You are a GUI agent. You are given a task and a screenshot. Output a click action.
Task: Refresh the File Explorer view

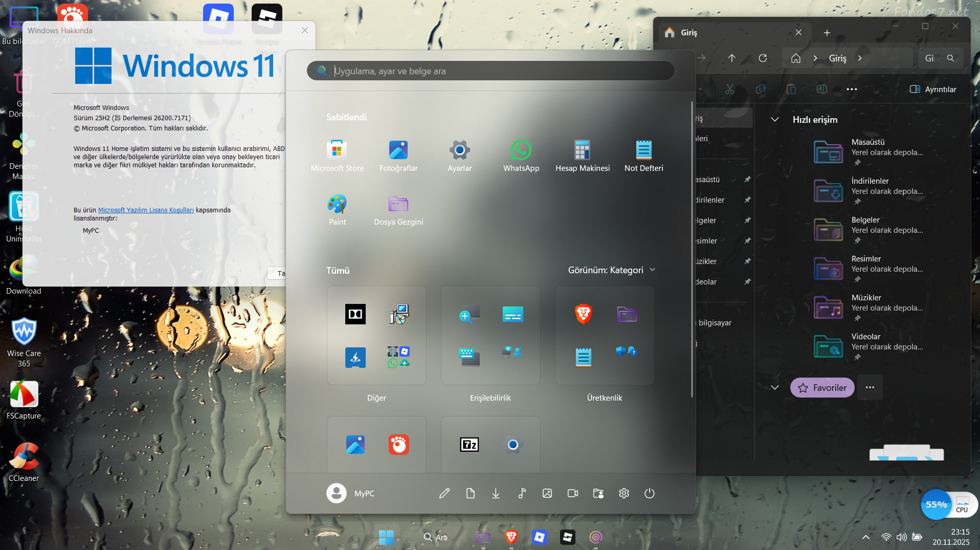(x=763, y=58)
